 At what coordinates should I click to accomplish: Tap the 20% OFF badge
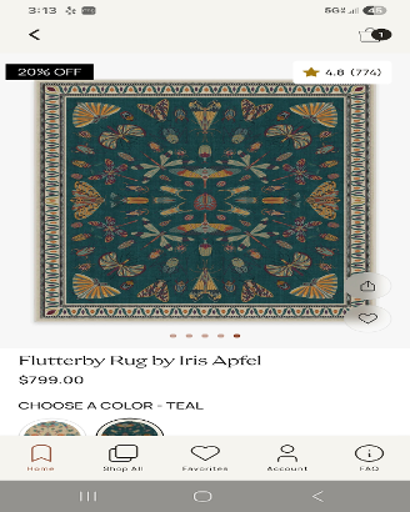pos(49,72)
